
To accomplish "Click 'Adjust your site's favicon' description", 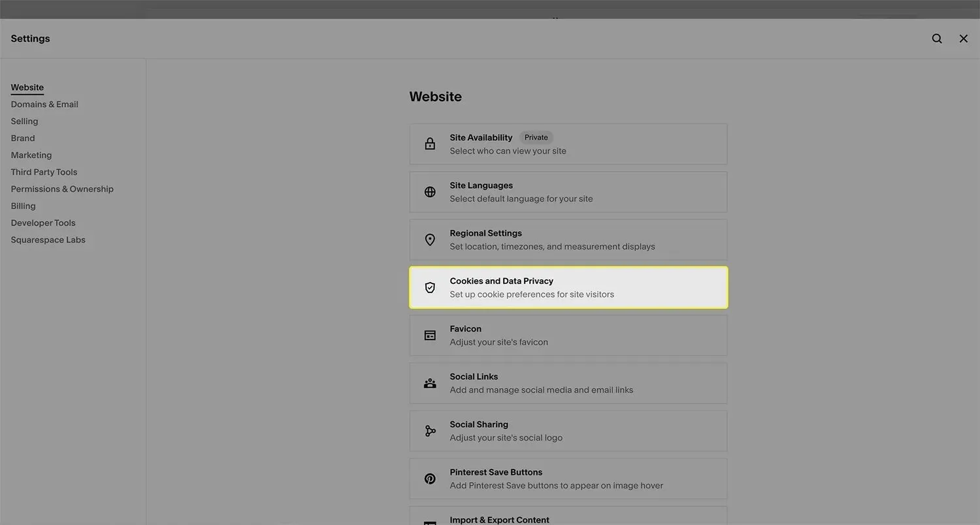I will pyautogui.click(x=499, y=342).
